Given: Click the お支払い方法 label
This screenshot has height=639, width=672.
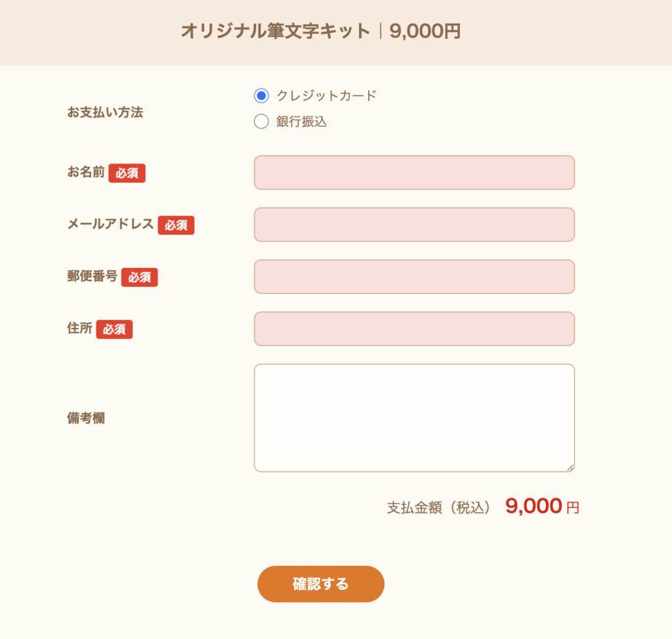Looking at the screenshot, I should [105, 112].
